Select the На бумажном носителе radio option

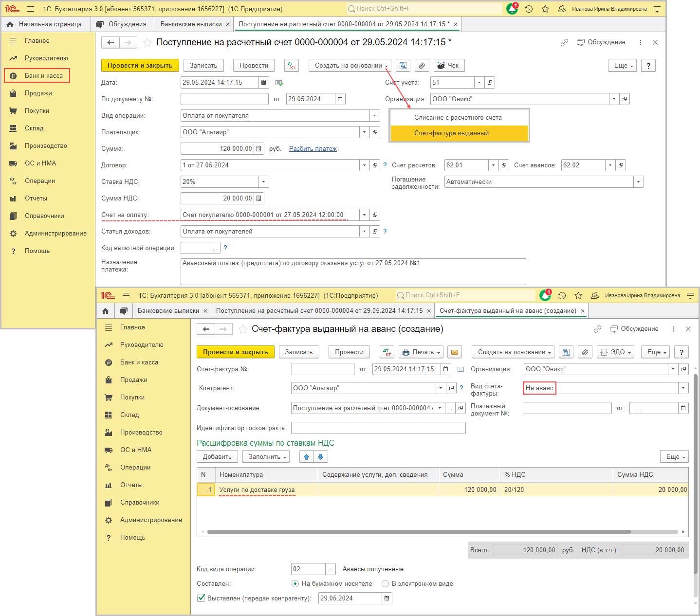pos(295,583)
